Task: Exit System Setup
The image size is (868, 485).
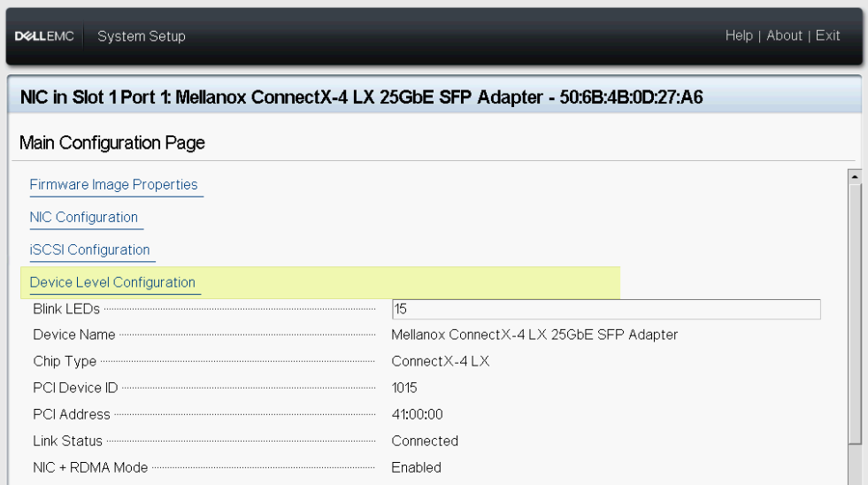Action: tap(828, 35)
